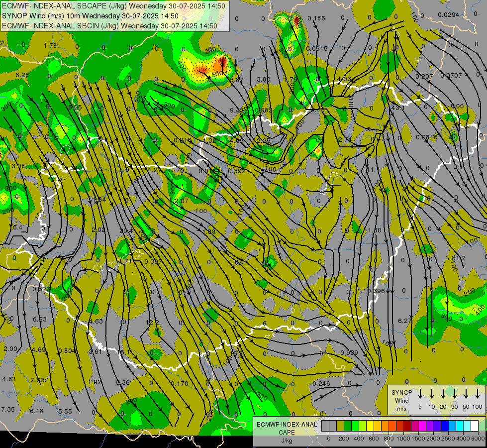
Task: Click the map value '5.36'
Action: (123, 382)
